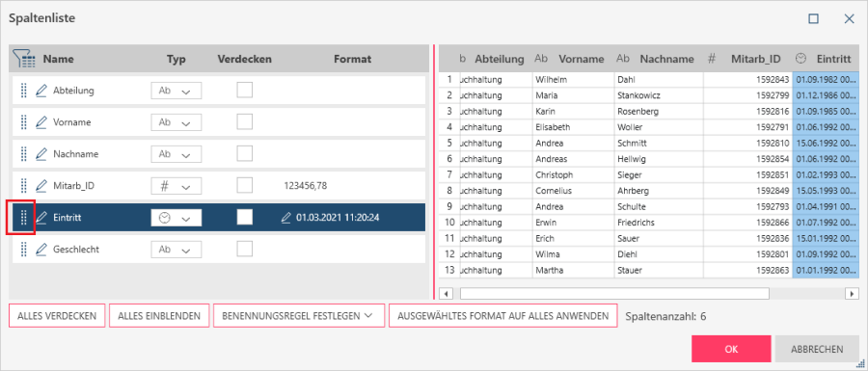Edit the Vorname column name via pencil icon
This screenshot has height=371, width=868.
coord(41,122)
